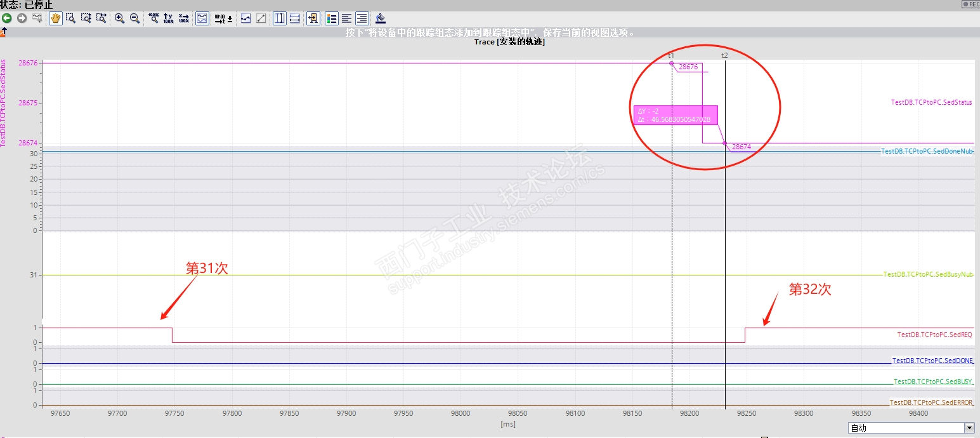Click the trace snapshot icon beside forward arrow

point(37,18)
